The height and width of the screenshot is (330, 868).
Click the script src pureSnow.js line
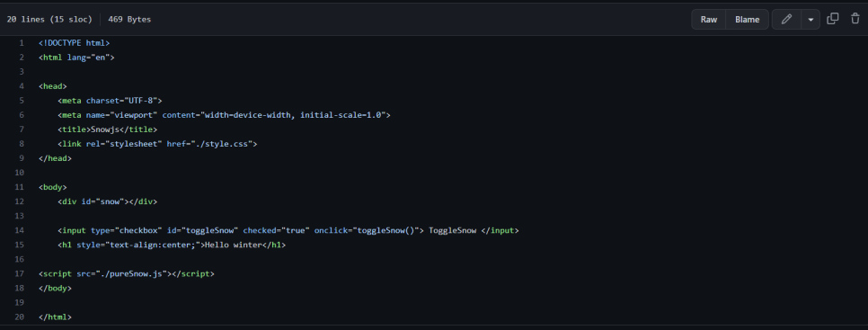126,273
